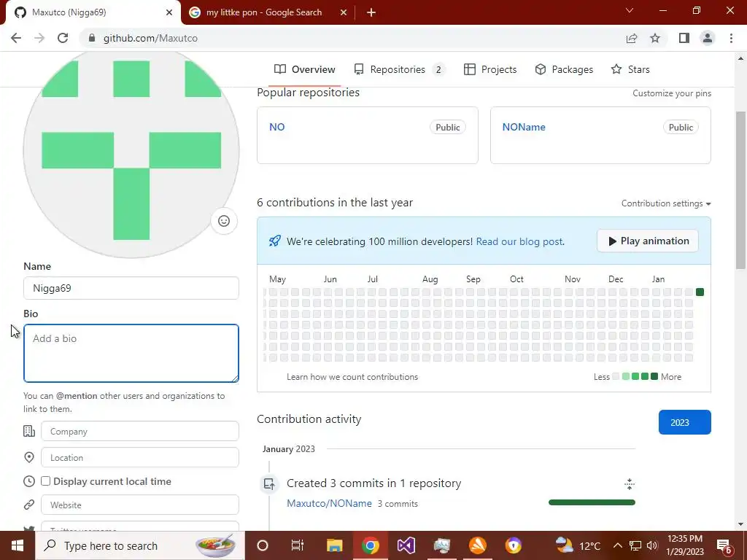The height and width of the screenshot is (560, 747).
Task: Focus the Location input field
Action: [139, 458]
